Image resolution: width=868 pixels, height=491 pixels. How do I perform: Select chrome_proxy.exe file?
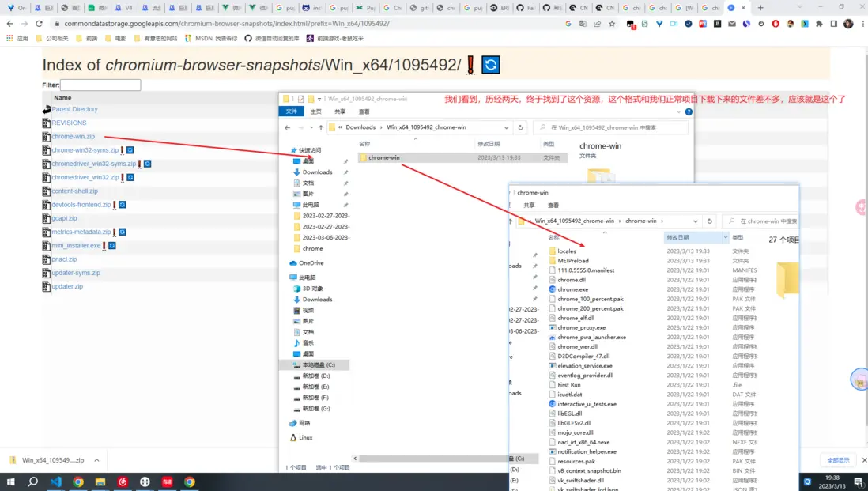pyautogui.click(x=581, y=327)
